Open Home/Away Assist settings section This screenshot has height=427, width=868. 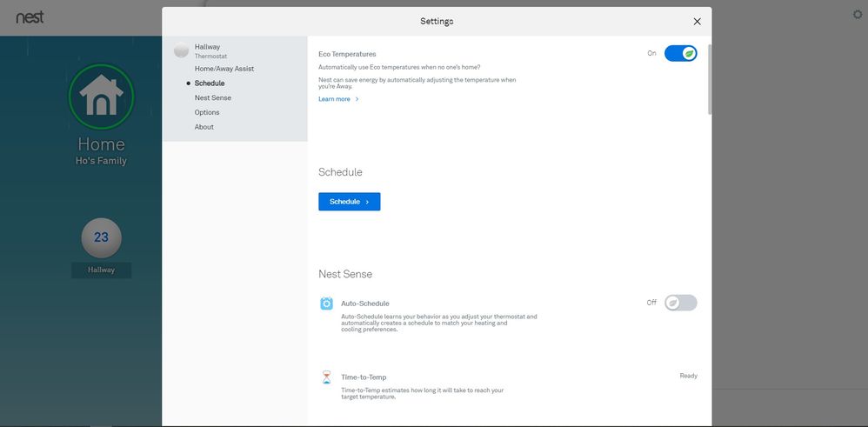pyautogui.click(x=224, y=69)
